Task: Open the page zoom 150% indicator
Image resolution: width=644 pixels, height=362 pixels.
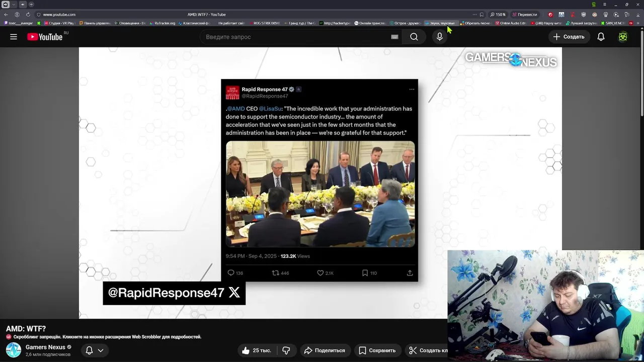Action: [x=498, y=15]
